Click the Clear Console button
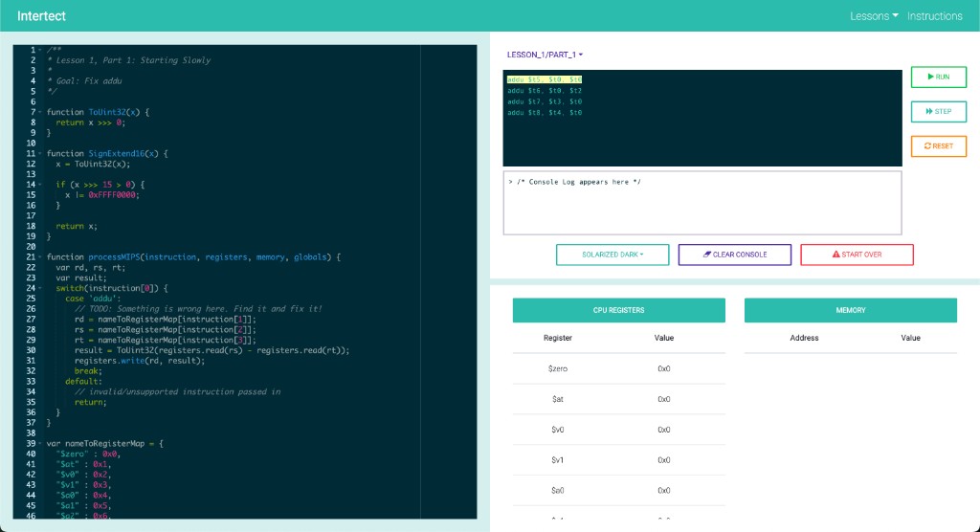 [734, 255]
